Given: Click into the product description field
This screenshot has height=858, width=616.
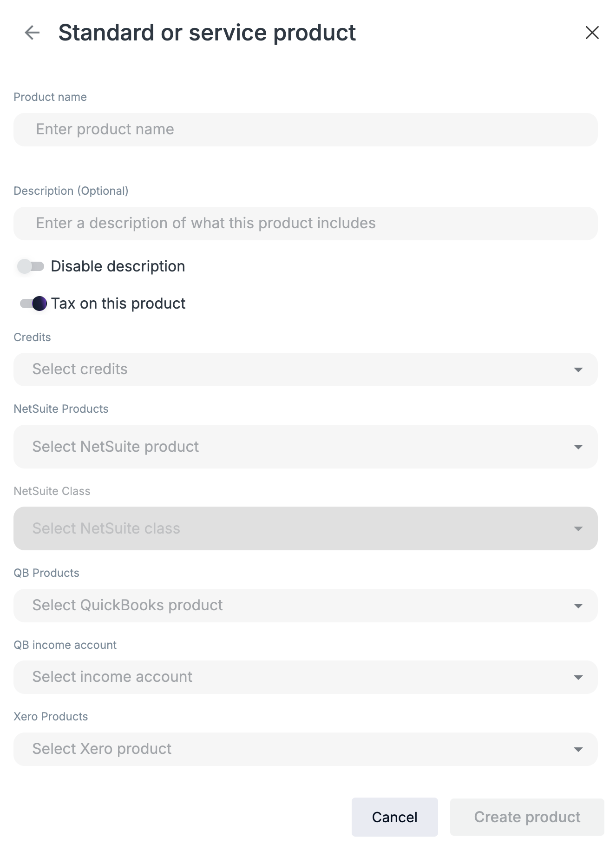Looking at the screenshot, I should (306, 224).
